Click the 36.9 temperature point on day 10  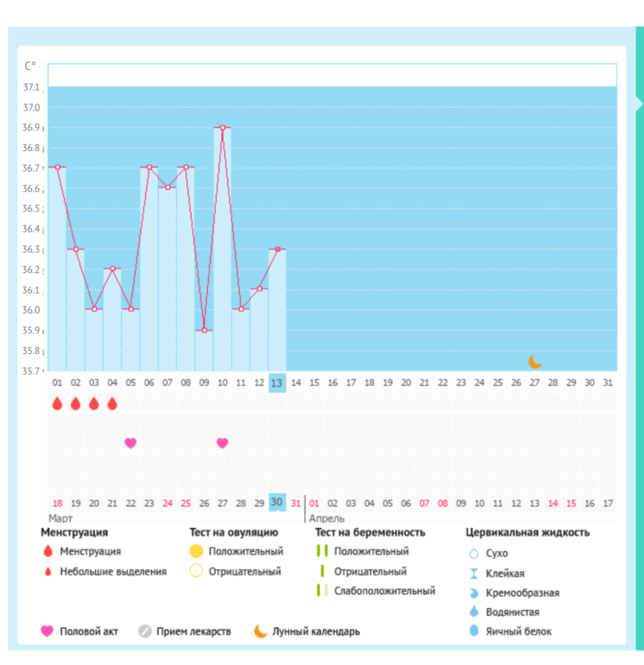(222, 128)
